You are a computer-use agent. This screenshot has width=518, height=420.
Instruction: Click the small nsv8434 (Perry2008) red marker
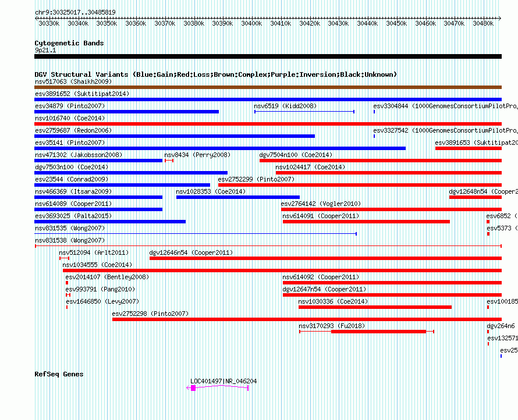(169, 161)
